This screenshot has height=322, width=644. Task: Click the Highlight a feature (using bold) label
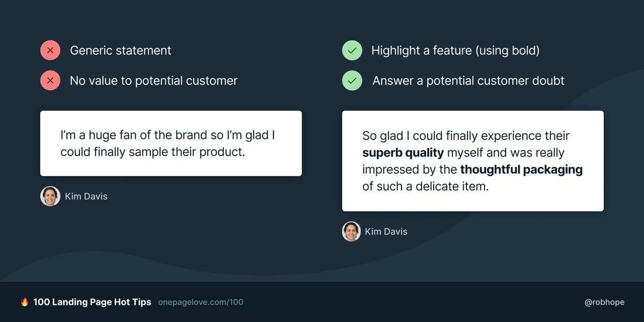click(x=456, y=50)
